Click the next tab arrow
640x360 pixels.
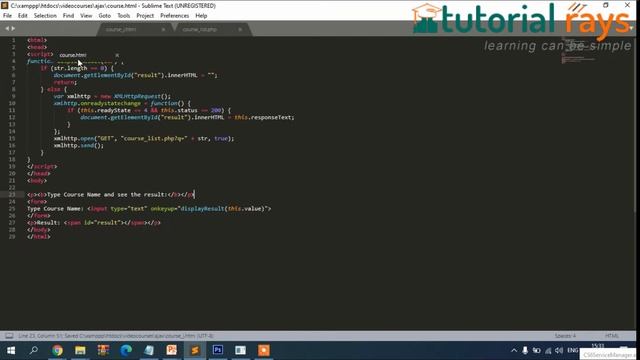pos(13,28)
